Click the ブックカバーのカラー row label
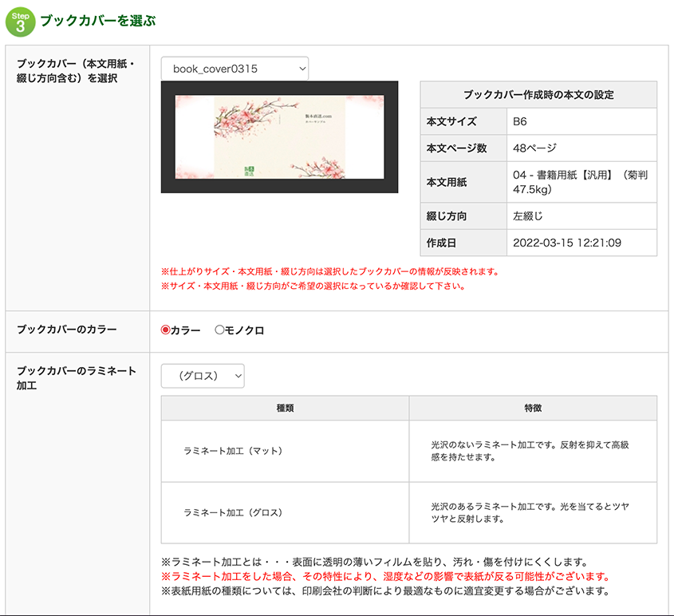This screenshot has width=674, height=616. [67, 330]
